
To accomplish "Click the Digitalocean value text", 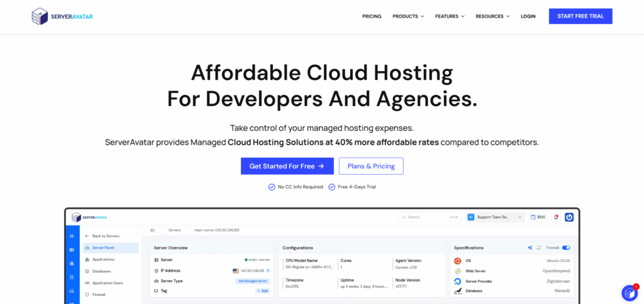I will (x=559, y=281).
